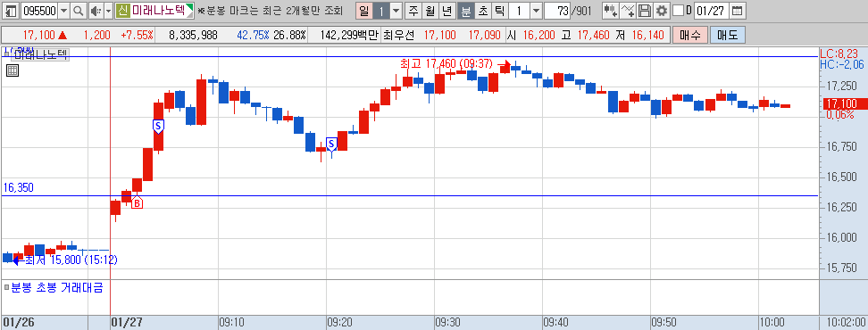Click the stock code input field 095500
Viewport: 868px width, 330px height.
pos(38,11)
